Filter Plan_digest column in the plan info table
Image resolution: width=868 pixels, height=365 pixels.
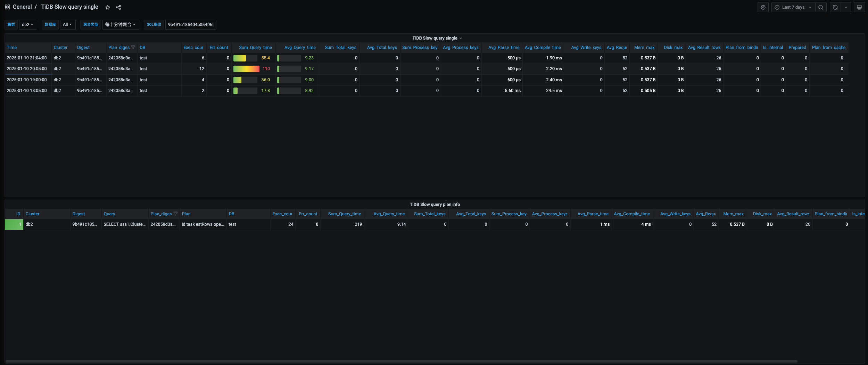tap(175, 214)
